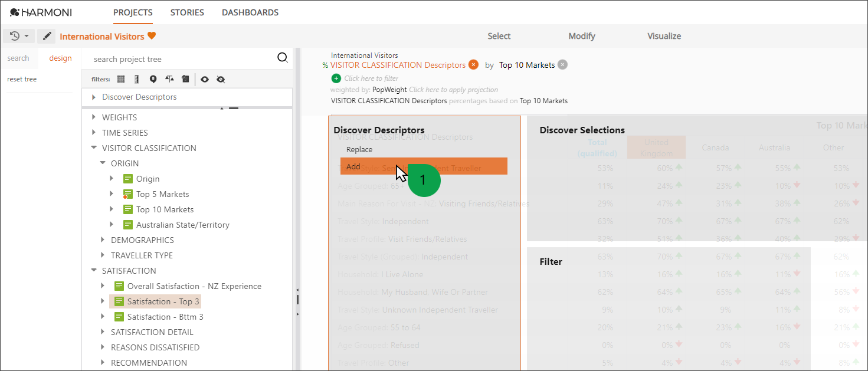Apply the ruler measure filter icon
The image size is (868, 371).
tap(137, 79)
